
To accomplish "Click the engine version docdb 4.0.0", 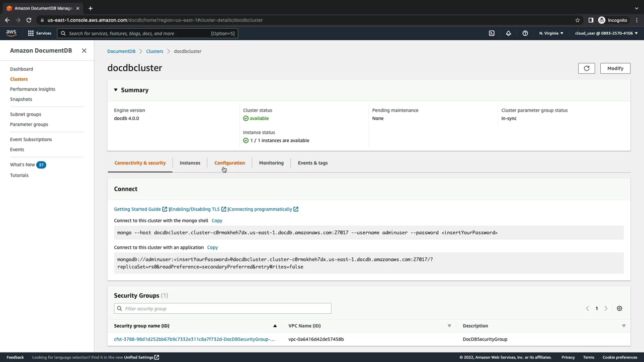I will coord(126,119).
